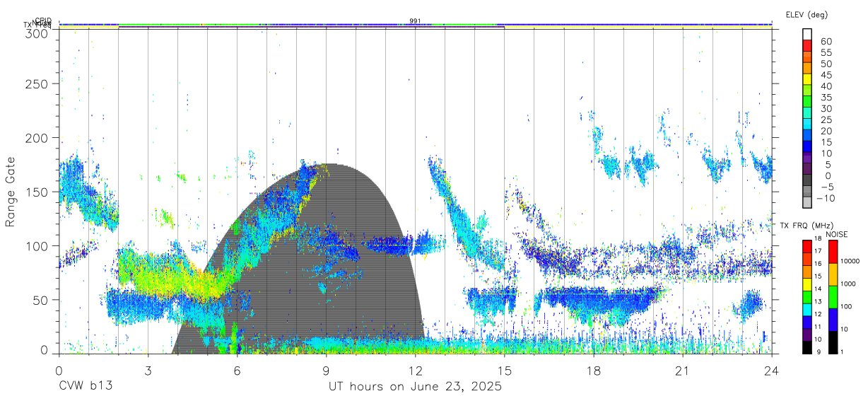Click the '60' value on ELEV scale
Image resolution: width=868 pixels, height=401 pixels.
point(825,41)
